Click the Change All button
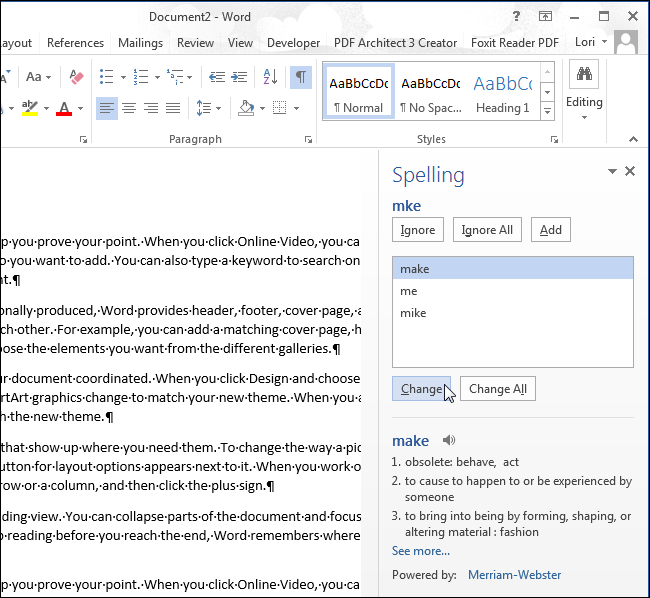 pyautogui.click(x=498, y=389)
